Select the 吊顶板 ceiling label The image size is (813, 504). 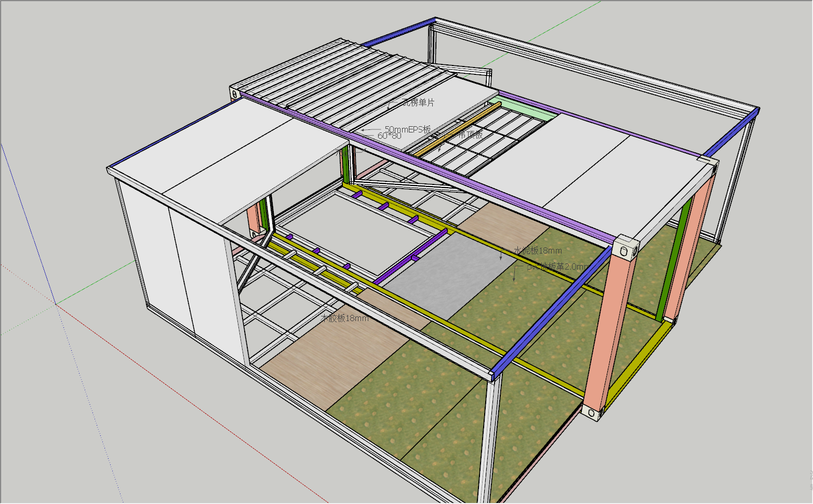pos(470,135)
